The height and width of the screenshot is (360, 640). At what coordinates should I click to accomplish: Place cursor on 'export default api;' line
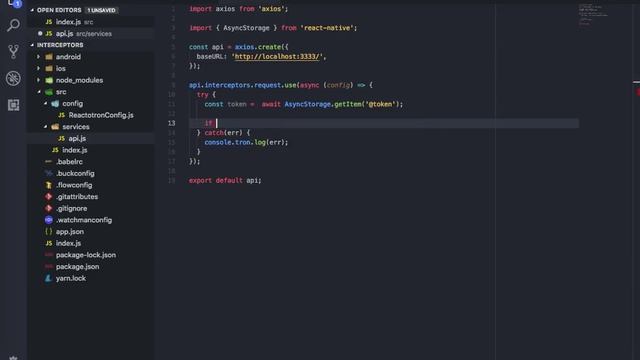point(225,180)
